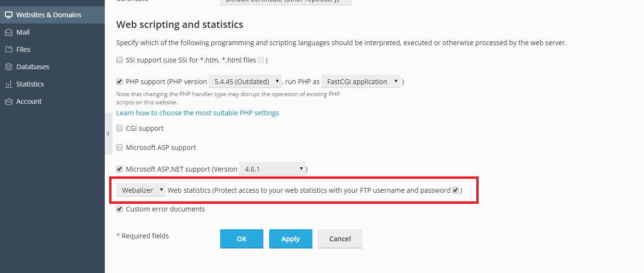Click the Files folder icon
This screenshot has height=273, width=644.
click(x=8, y=50)
